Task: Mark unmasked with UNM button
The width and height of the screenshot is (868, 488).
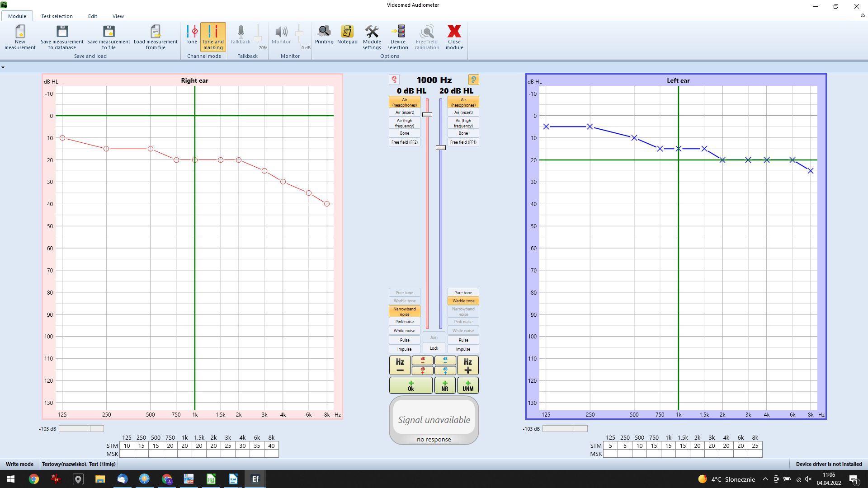Action: pos(468,385)
